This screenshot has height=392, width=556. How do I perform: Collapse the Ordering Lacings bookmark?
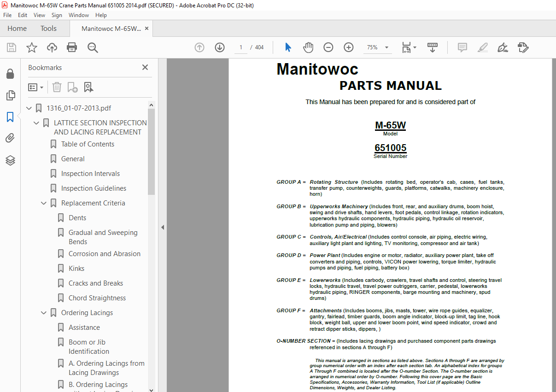pyautogui.click(x=45, y=313)
